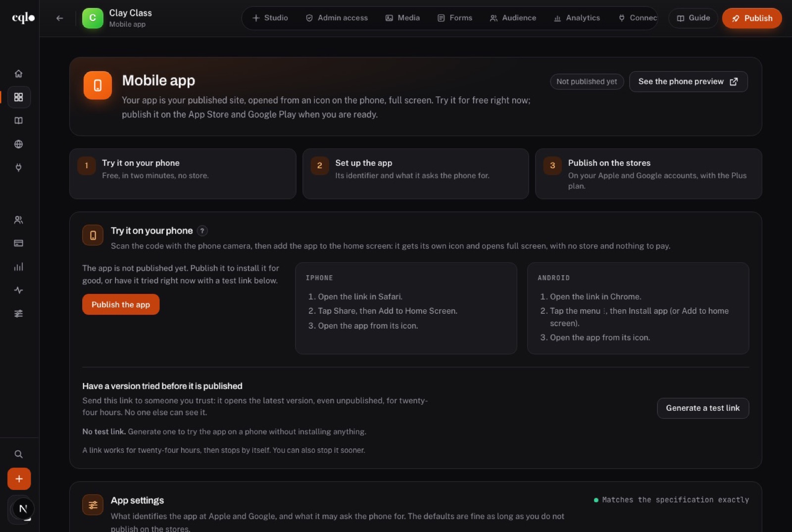Click the orange plus button in sidebar

19,479
